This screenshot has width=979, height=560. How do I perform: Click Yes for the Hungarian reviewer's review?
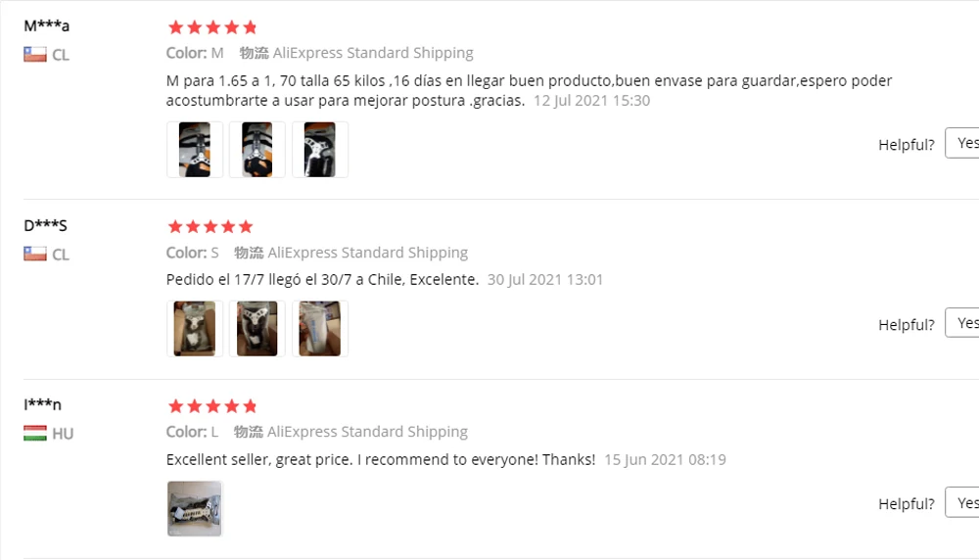(x=962, y=502)
